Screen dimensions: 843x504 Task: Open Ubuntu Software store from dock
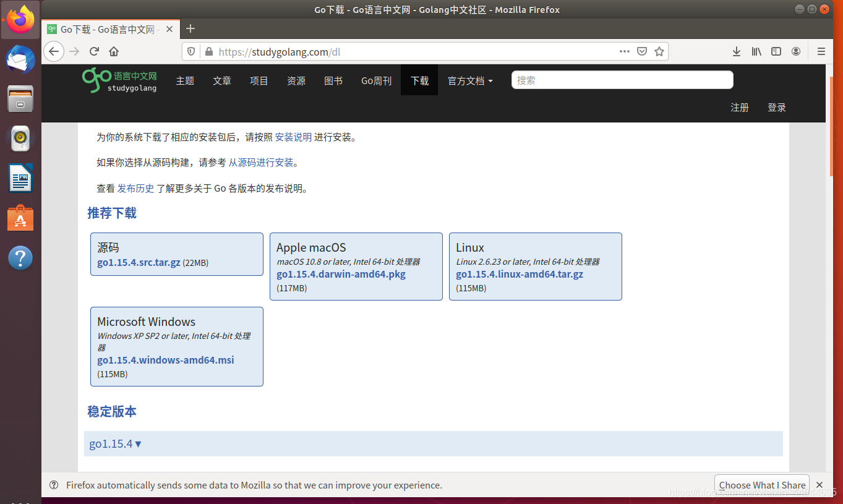(20, 218)
